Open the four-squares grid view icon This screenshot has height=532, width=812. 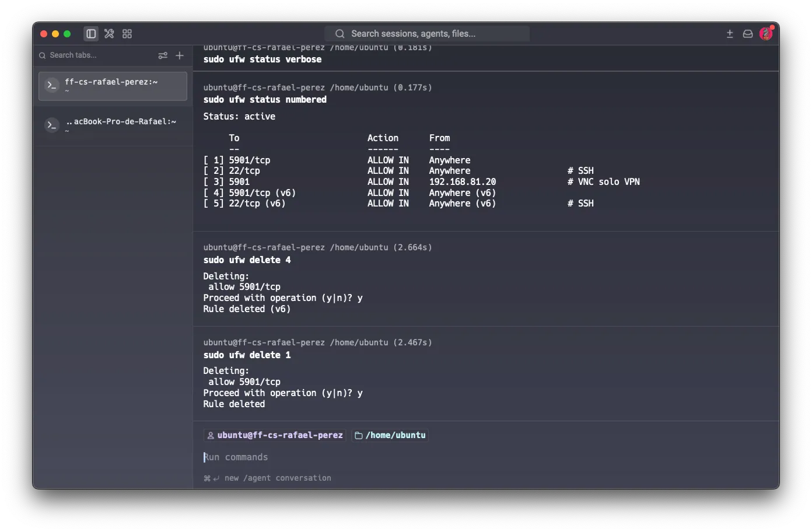point(127,34)
